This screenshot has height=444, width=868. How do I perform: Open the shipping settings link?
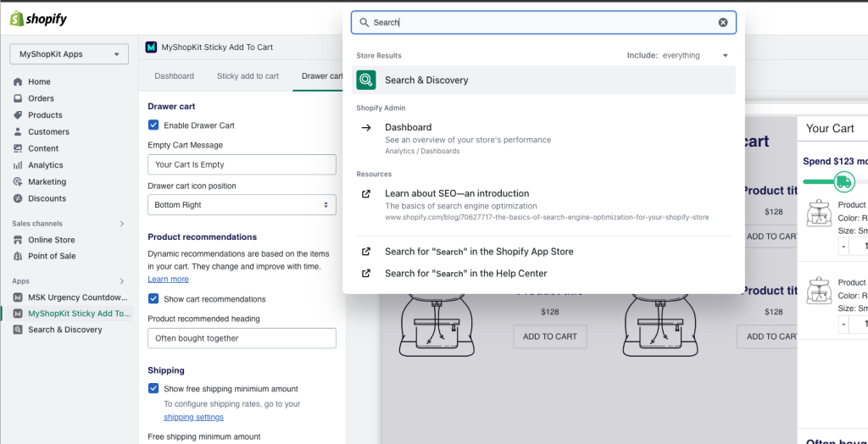coord(194,417)
